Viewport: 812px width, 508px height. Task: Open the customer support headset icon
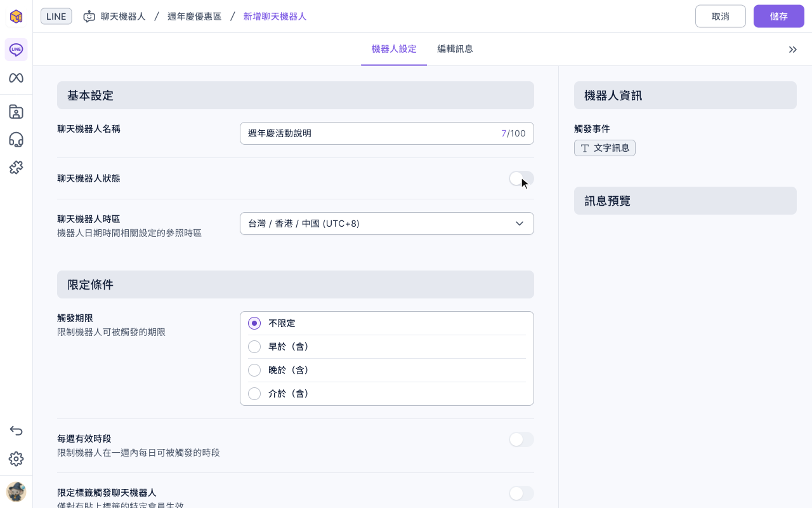click(x=16, y=140)
